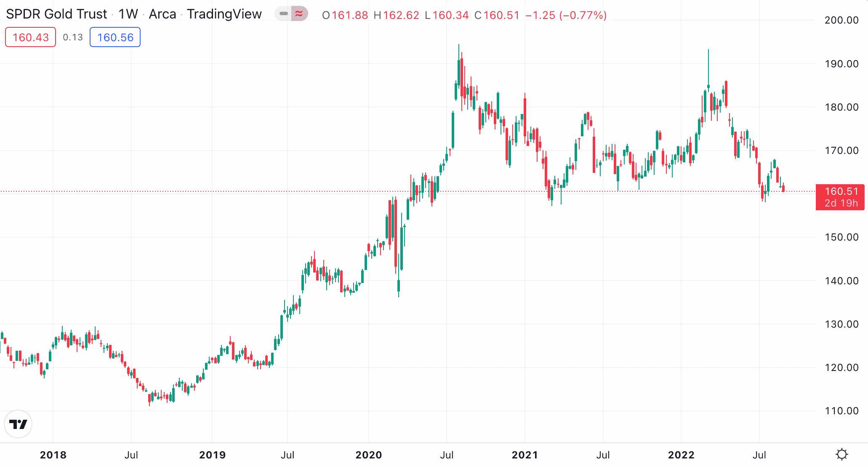Click the high value H162.62
868x466 pixels.
(x=396, y=15)
